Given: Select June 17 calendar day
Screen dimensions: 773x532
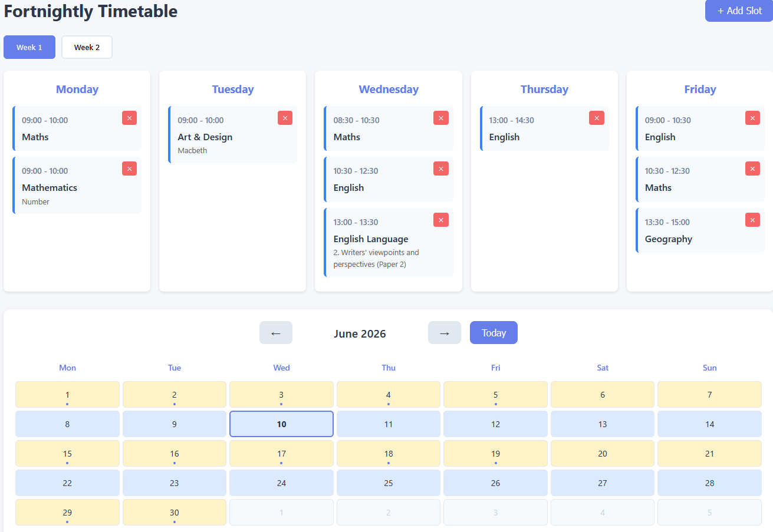Looking at the screenshot, I should [281, 454].
